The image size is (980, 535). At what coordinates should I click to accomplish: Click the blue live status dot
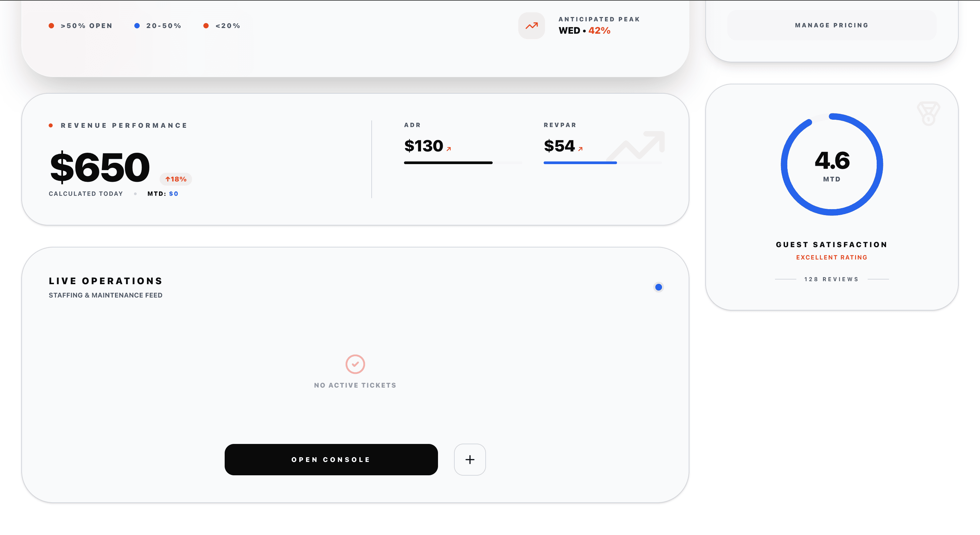tap(658, 287)
